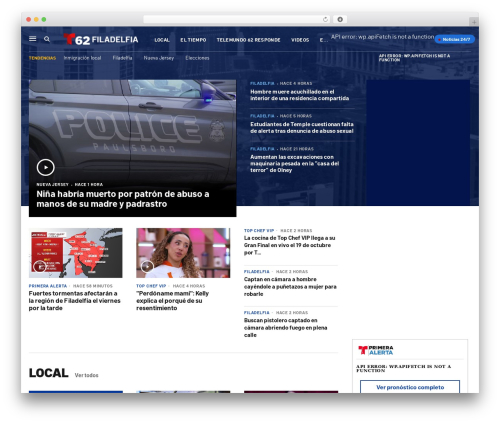Open story Fuertes tormentas afectarán a Filadelfia

pos(74,301)
